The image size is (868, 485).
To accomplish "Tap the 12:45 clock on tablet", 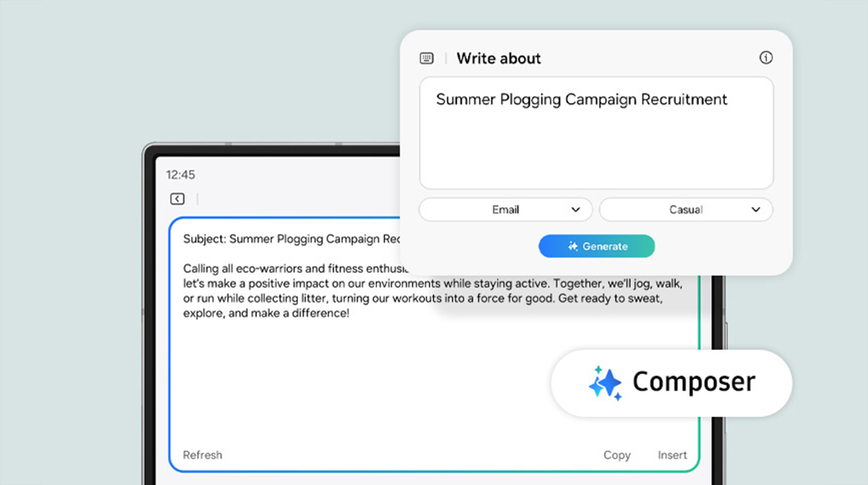I will coord(180,174).
